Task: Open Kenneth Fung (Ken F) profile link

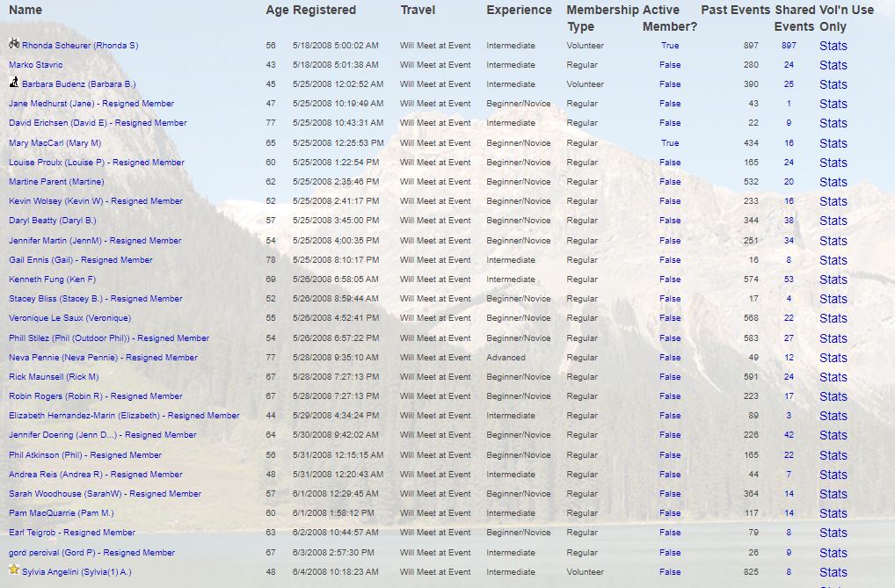Action: click(52, 279)
